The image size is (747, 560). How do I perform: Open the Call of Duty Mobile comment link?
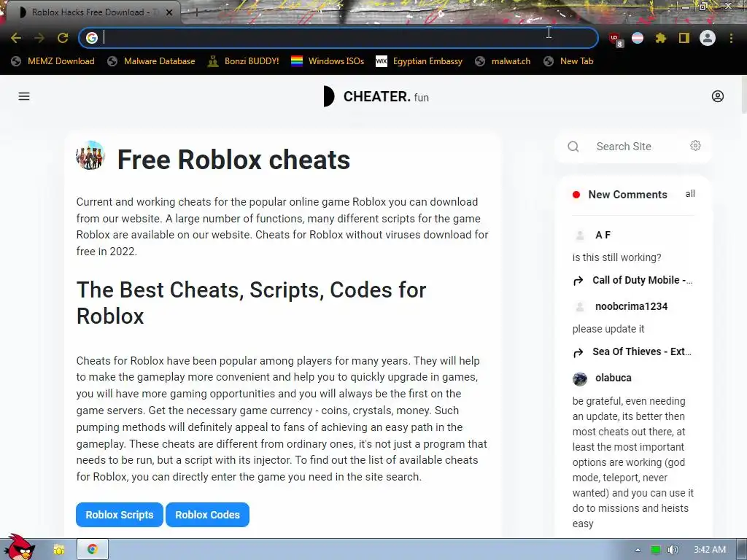[x=642, y=280]
